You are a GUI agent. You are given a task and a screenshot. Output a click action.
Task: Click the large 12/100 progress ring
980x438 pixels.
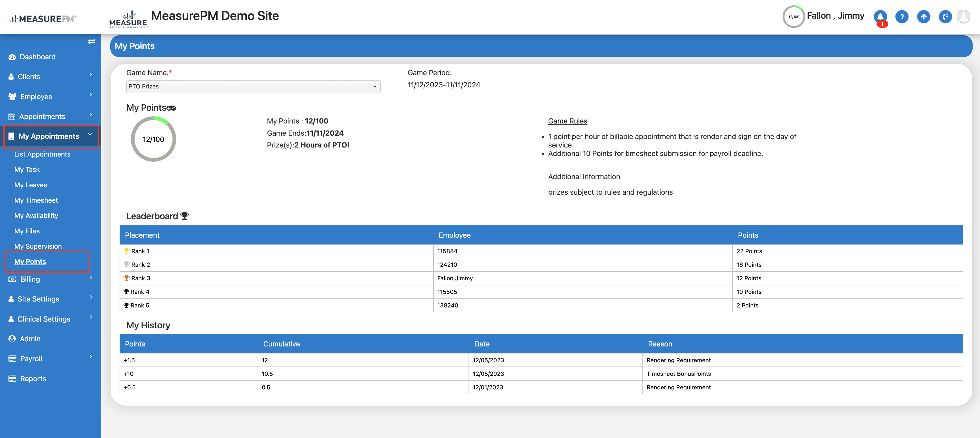pyautogui.click(x=153, y=139)
